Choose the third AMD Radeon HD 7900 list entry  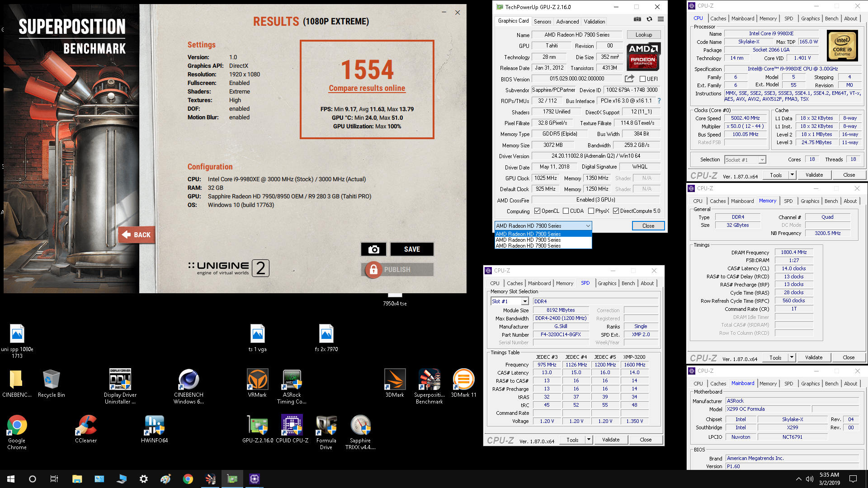pos(543,246)
